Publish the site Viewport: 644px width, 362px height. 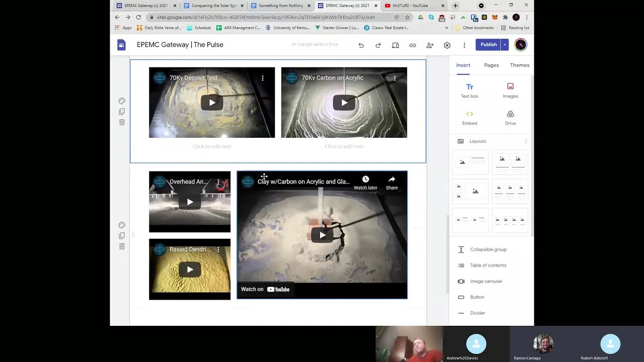pyautogui.click(x=488, y=45)
